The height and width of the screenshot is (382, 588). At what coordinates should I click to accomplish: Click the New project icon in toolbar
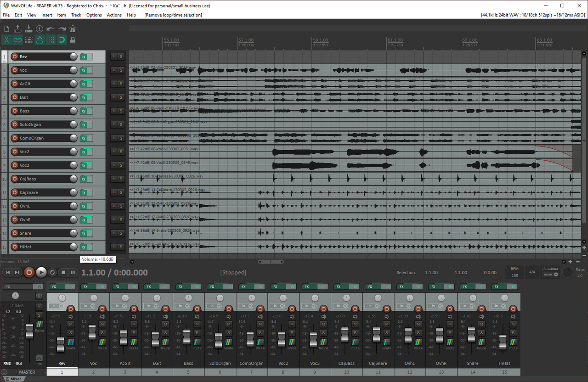6,29
